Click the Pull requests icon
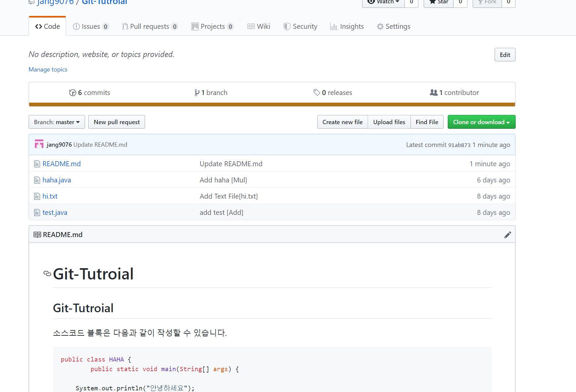Viewport: 576px width, 392px height. 125,26
